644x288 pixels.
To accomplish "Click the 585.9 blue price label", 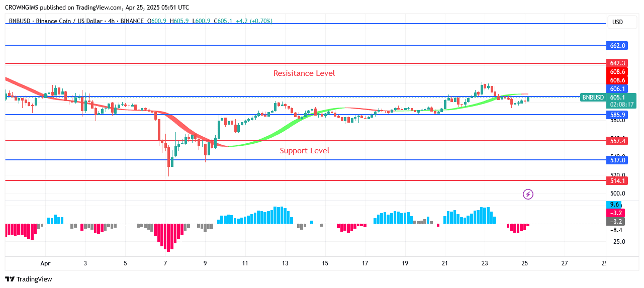I will pyautogui.click(x=617, y=115).
